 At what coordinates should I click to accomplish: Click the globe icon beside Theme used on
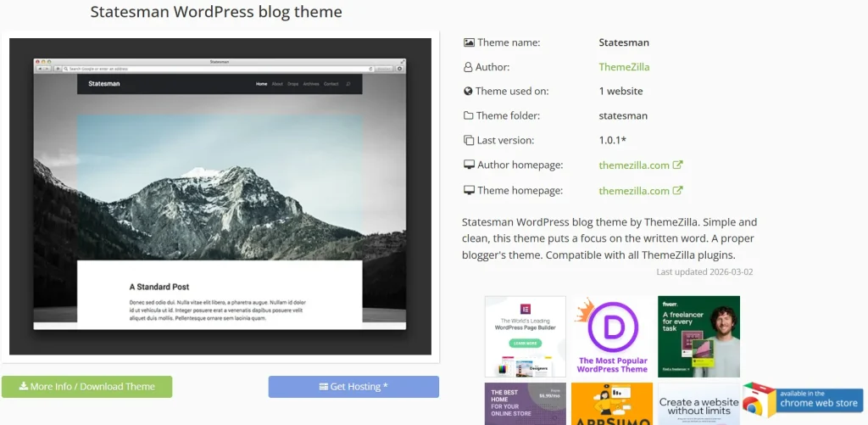(468, 92)
